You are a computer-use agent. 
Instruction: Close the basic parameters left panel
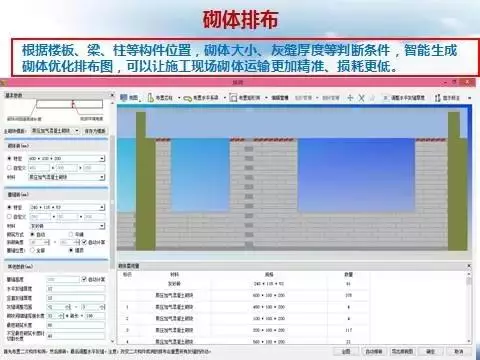point(112,95)
